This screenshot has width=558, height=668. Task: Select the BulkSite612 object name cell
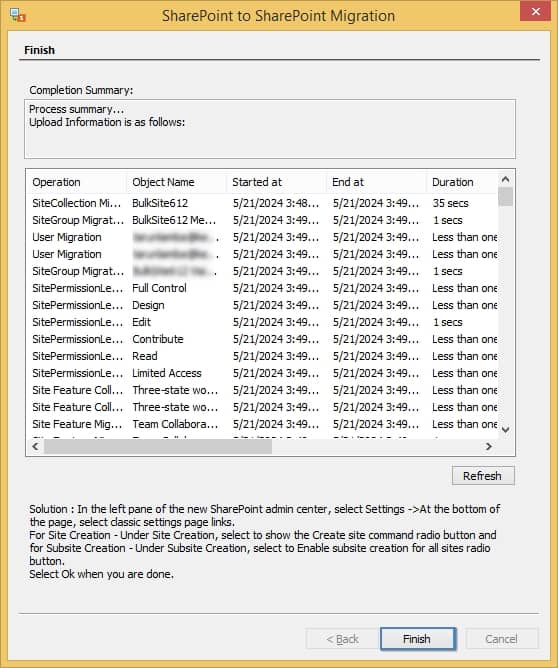pyautogui.click(x=160, y=203)
